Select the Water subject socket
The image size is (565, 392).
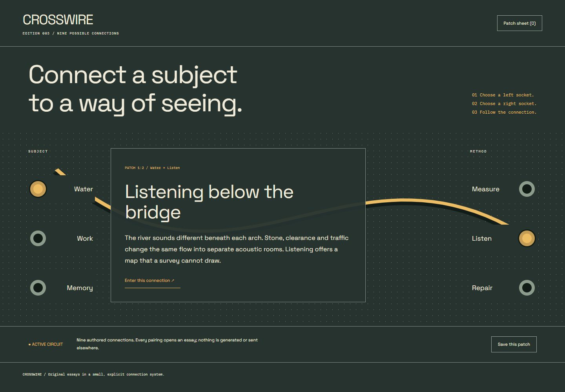pyautogui.click(x=38, y=189)
